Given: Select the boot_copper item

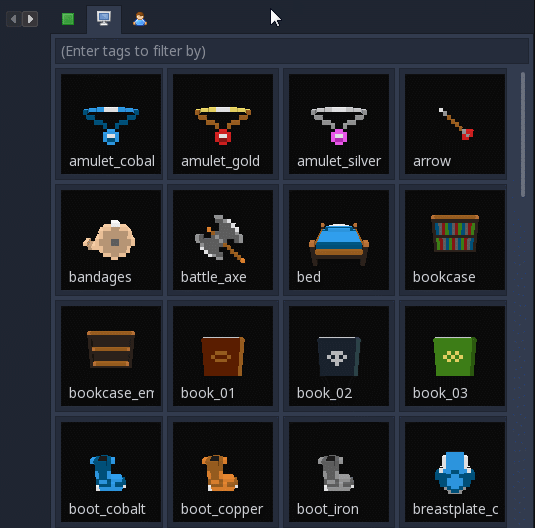Looking at the screenshot, I should point(223,472).
